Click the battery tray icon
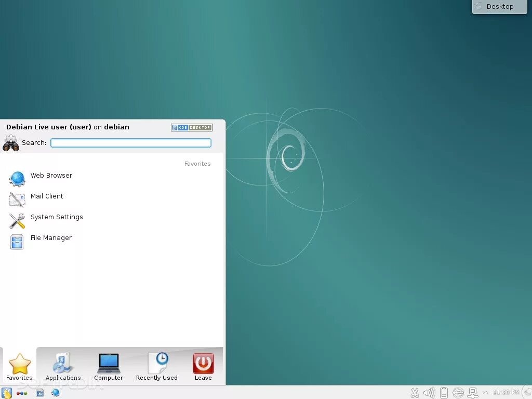 coord(444,393)
